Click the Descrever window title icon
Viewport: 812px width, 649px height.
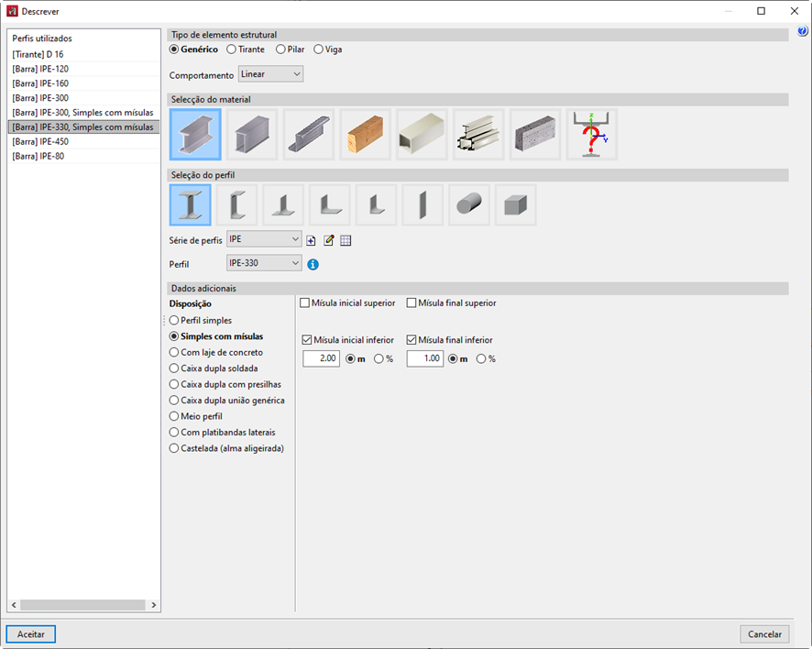(x=12, y=11)
